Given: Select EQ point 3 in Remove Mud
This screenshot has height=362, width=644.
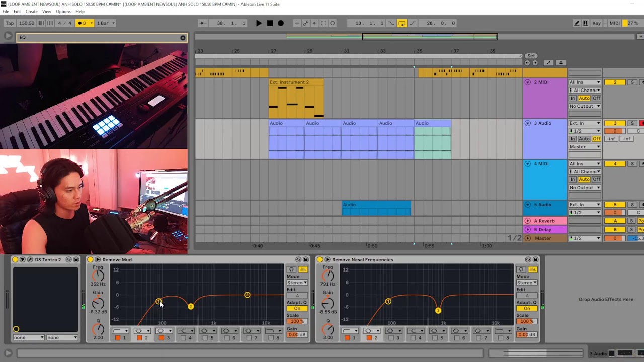Looking at the screenshot, I should [x=247, y=295].
